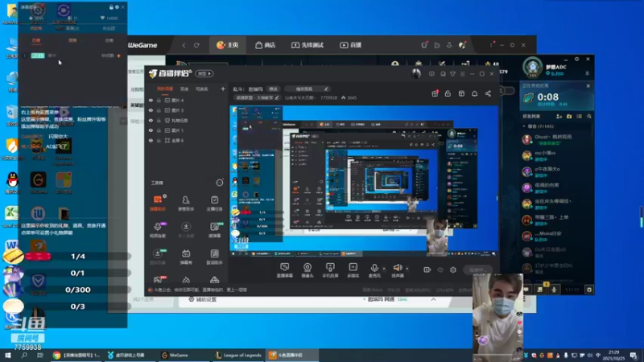Open the League chat bubble icon at bottom
Image resolution: width=644 pixels, height=362 pixels.
[526, 290]
